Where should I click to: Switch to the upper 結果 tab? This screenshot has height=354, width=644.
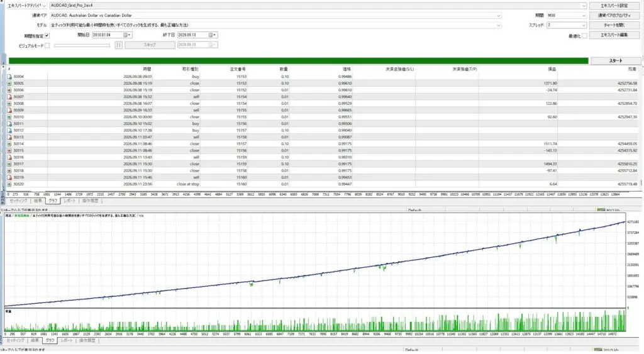tap(38, 201)
